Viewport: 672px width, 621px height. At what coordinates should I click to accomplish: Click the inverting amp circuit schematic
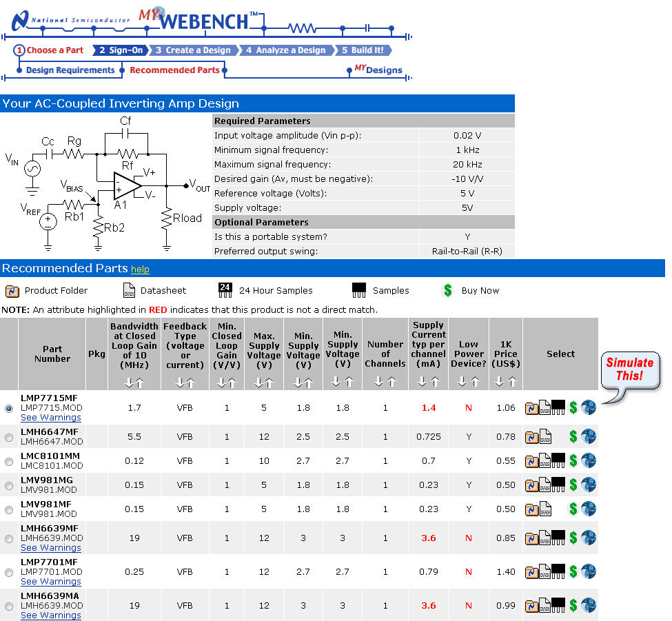click(107, 184)
